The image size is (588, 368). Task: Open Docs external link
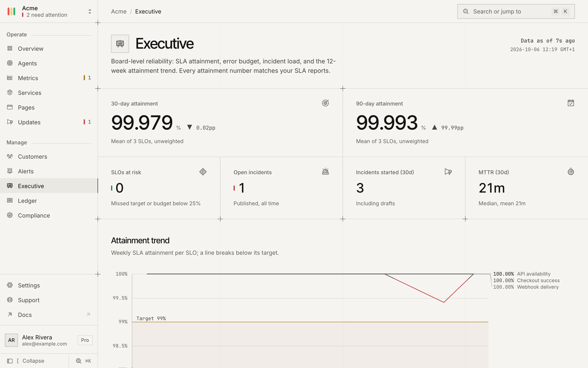49,315
